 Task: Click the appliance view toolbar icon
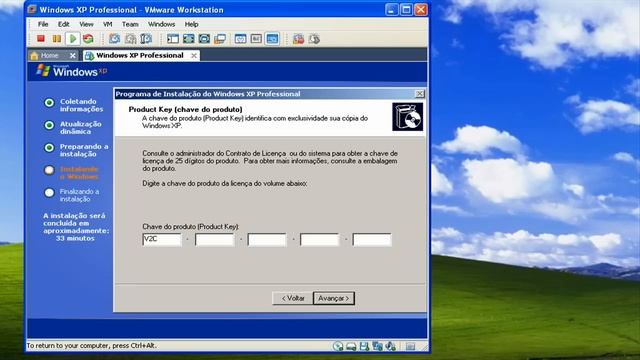point(256,39)
